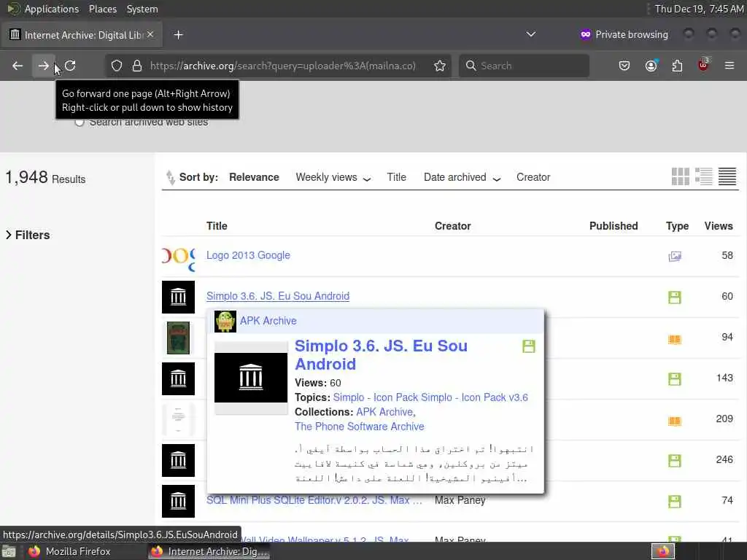Viewport: 747px width, 560px height.
Task: Click Internet Archive taskbar window button
Action: (209, 551)
